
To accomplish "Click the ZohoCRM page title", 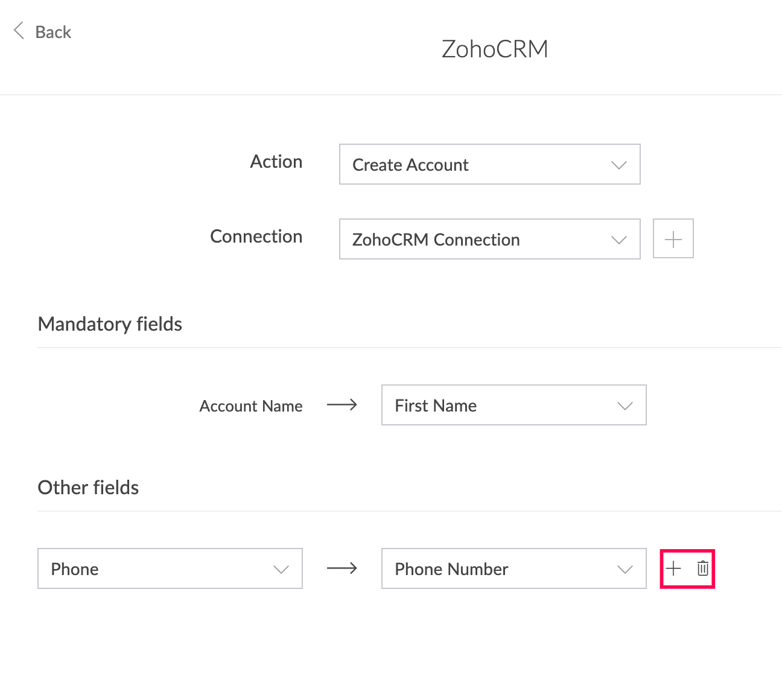I will pyautogui.click(x=495, y=49).
